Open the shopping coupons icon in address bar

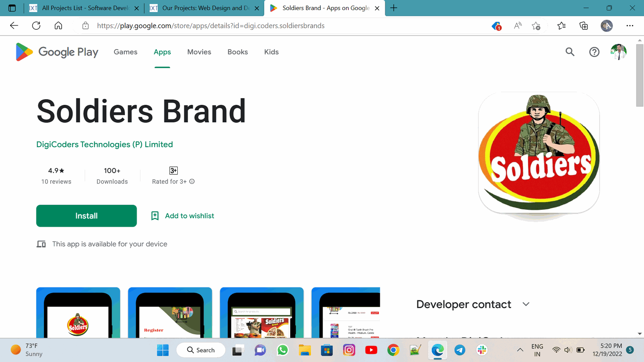(496, 26)
